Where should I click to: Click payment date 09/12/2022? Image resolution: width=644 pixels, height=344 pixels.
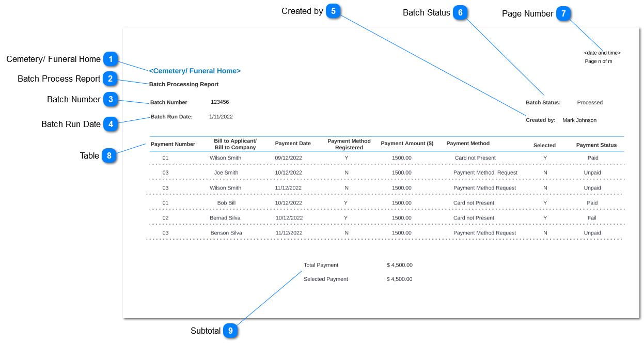point(288,158)
